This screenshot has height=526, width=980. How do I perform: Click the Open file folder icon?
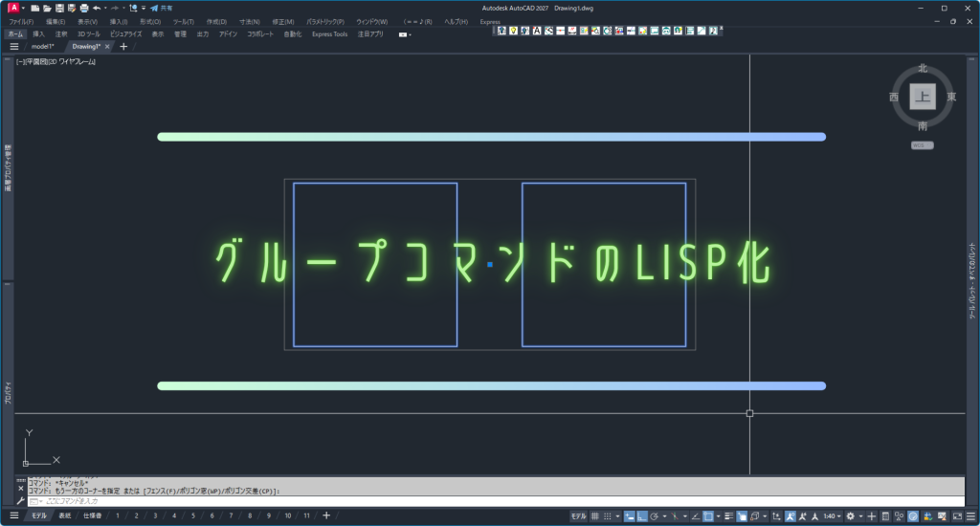[x=47, y=8]
